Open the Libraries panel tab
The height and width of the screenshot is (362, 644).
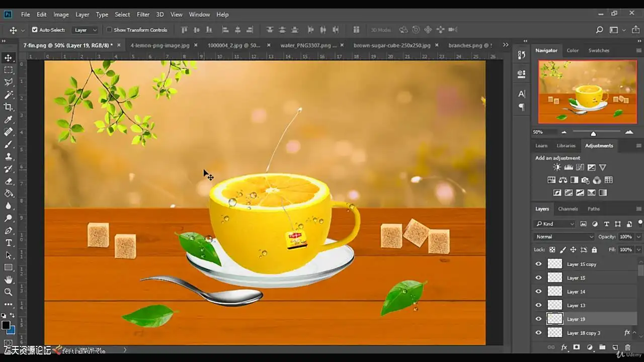[566, 146]
